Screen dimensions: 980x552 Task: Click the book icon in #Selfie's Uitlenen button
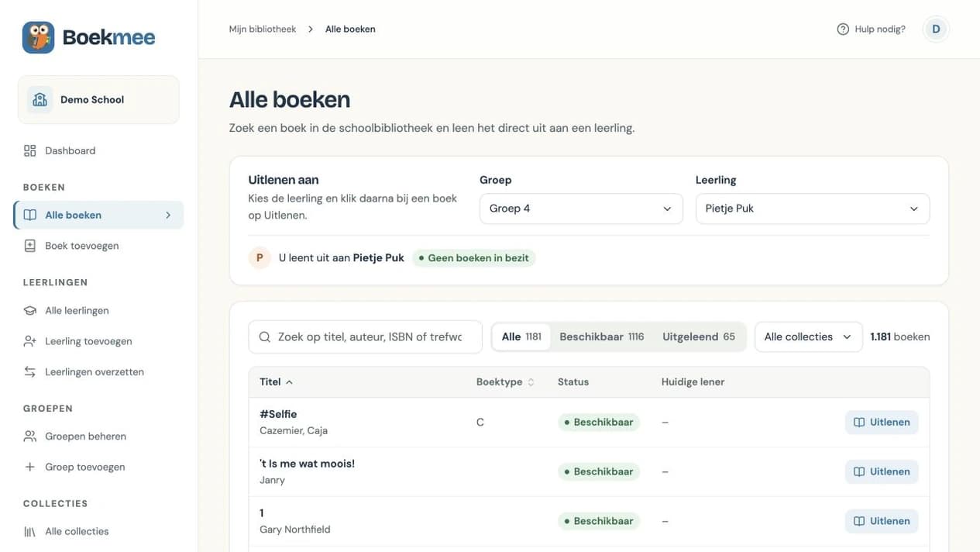[859, 423]
